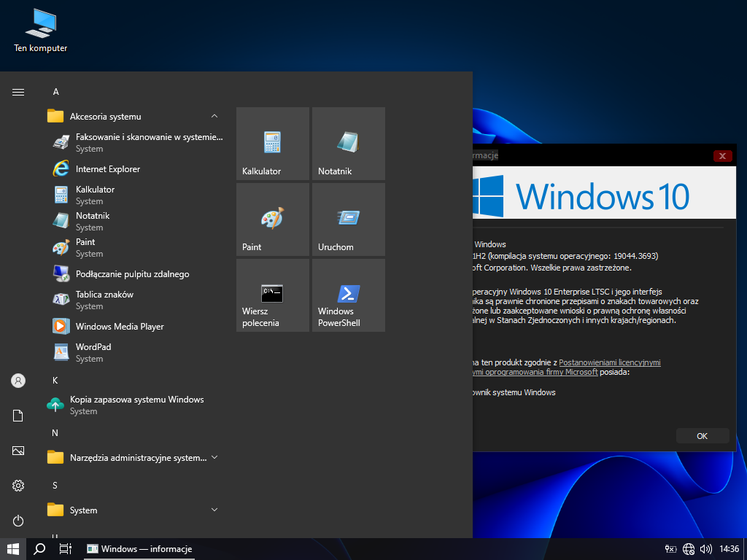Open the Settings gear in Start sidebar
Screen dimensions: 747x560
(18, 486)
